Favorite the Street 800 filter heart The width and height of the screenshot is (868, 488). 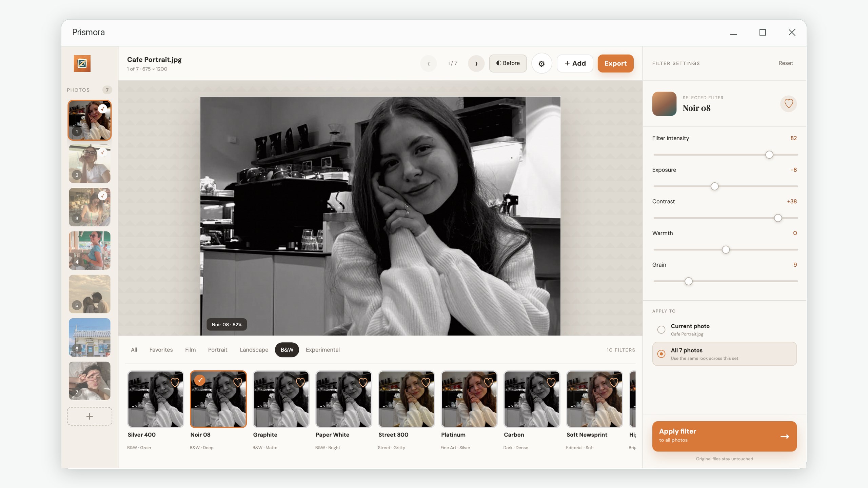(426, 382)
